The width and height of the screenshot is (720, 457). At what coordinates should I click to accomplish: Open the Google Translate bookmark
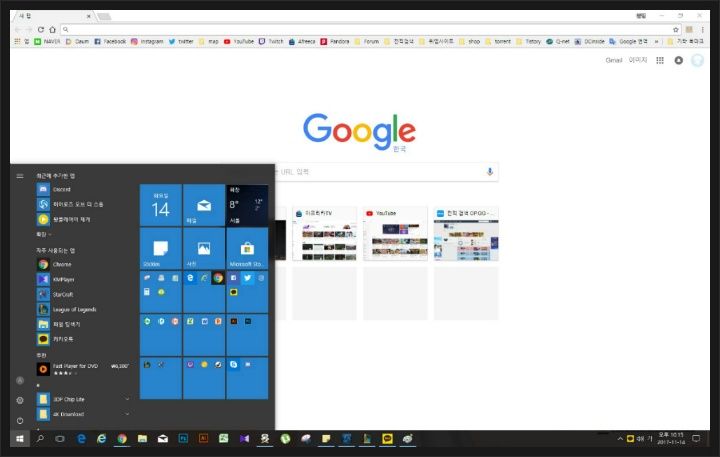coord(628,41)
